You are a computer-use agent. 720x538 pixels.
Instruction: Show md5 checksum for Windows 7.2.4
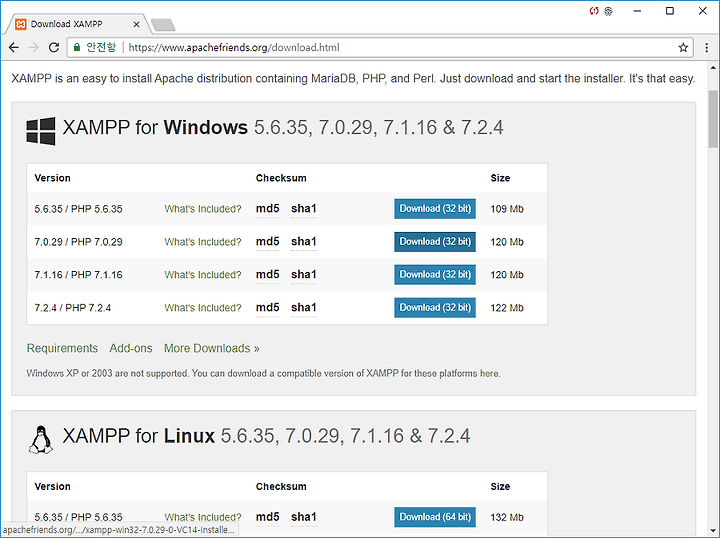click(267, 308)
